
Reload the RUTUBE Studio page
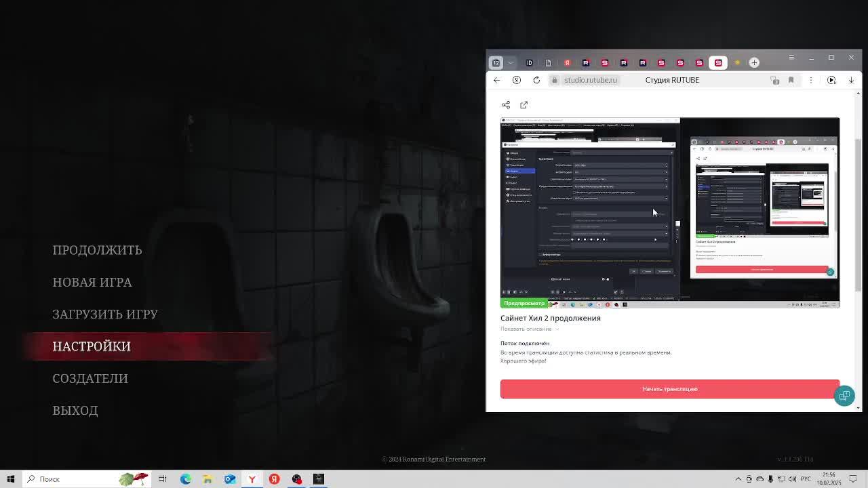tap(536, 80)
